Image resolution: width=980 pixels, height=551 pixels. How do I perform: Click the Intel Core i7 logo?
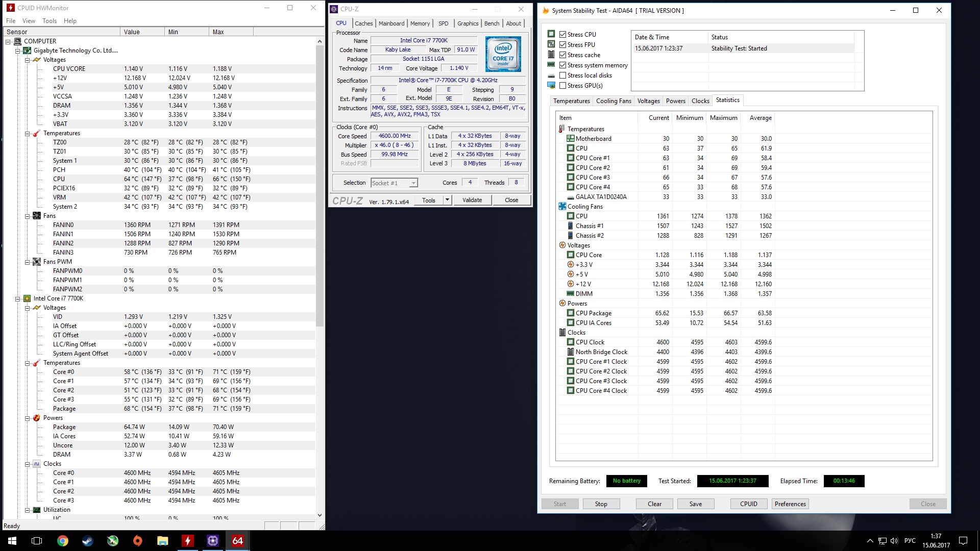coord(503,54)
